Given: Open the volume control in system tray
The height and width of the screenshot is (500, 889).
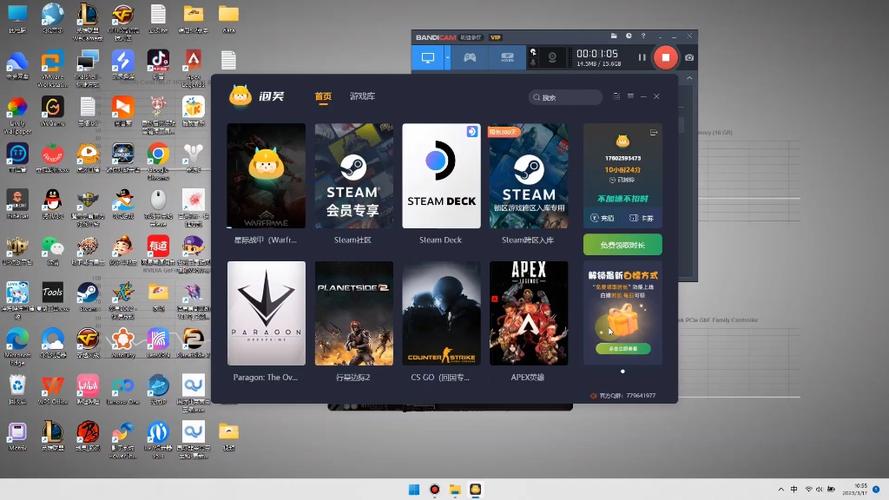Looking at the screenshot, I should coord(819,489).
